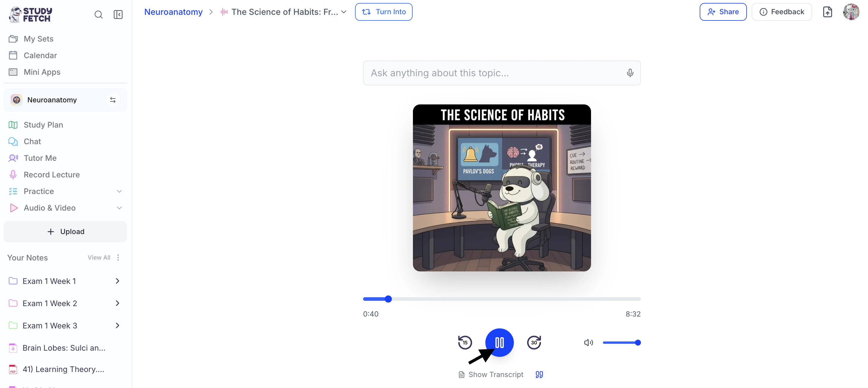This screenshot has height=388, width=868.
Task: Pause the podcast playback
Action: click(499, 343)
